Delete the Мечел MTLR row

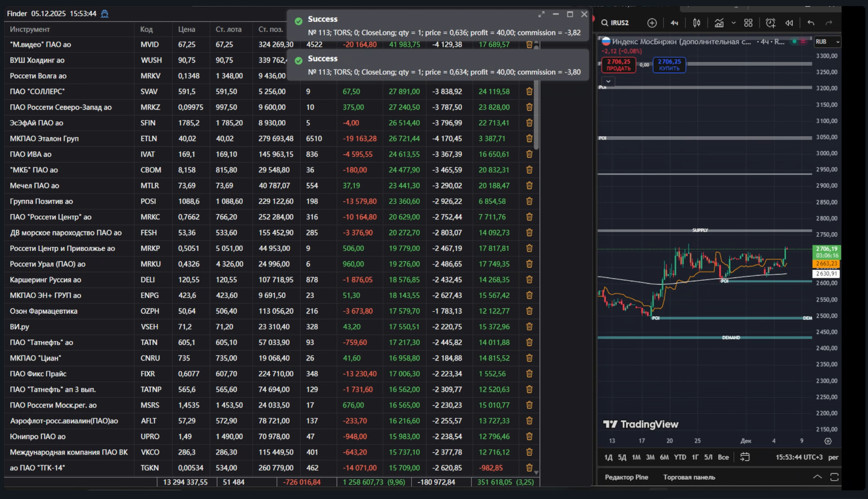pyautogui.click(x=529, y=186)
